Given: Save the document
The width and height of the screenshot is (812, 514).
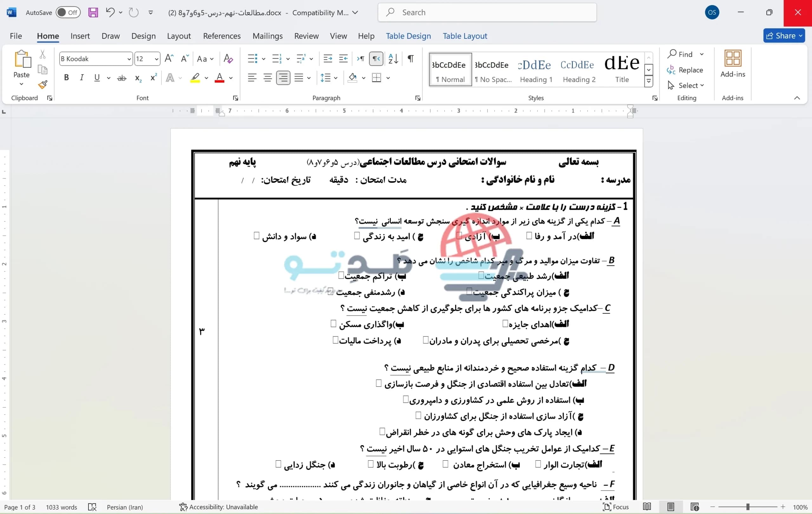Looking at the screenshot, I should click(93, 12).
